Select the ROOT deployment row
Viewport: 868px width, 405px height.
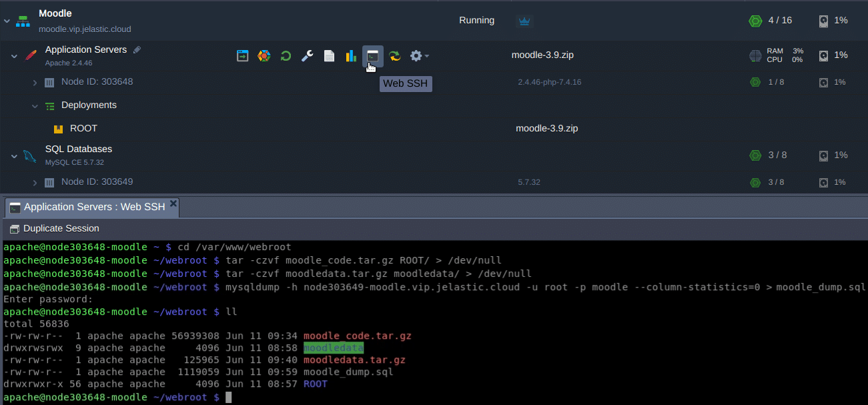tap(434, 128)
